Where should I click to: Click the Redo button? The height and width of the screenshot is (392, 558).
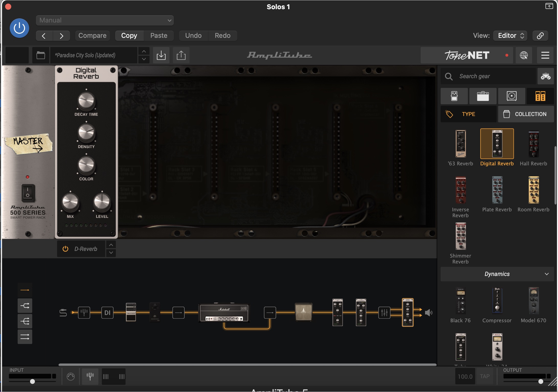(x=222, y=36)
